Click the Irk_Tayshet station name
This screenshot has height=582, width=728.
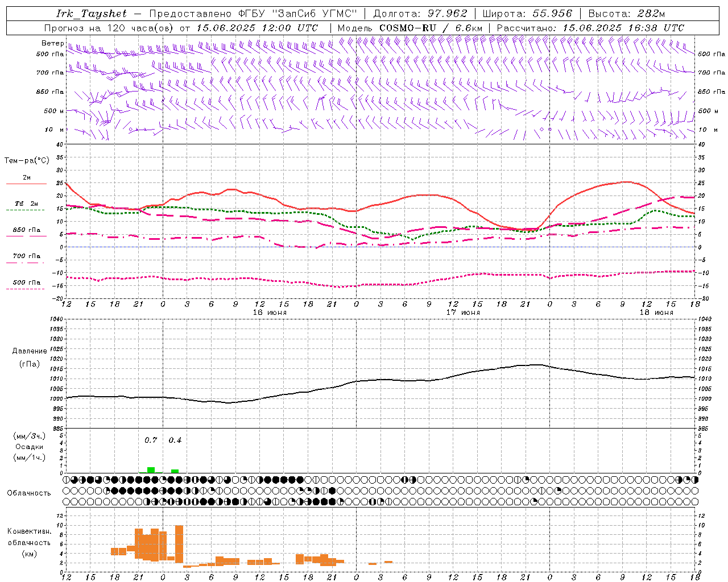click(x=91, y=14)
